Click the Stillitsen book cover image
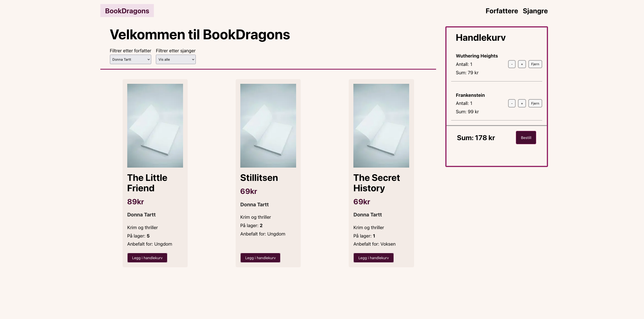Viewport: 644px width, 319px height. pyautogui.click(x=268, y=126)
